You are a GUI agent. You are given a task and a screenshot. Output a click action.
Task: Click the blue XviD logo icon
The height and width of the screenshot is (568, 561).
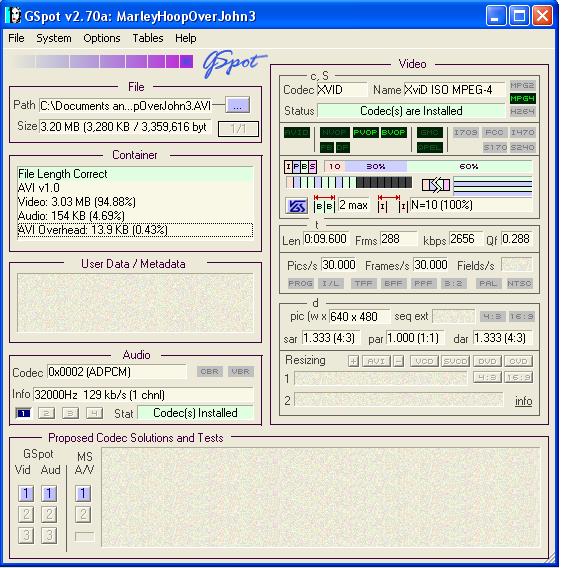[x=296, y=206]
